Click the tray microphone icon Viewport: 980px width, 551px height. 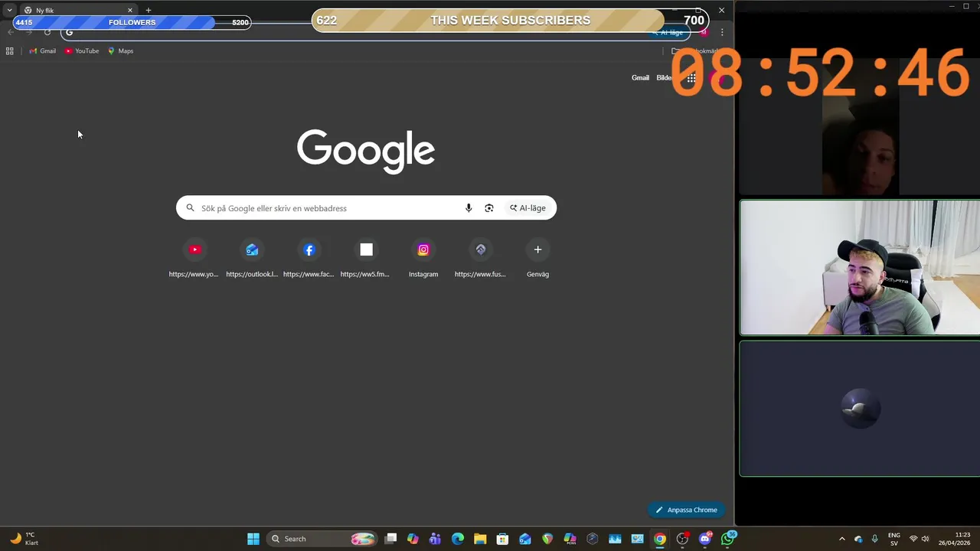[x=874, y=539]
